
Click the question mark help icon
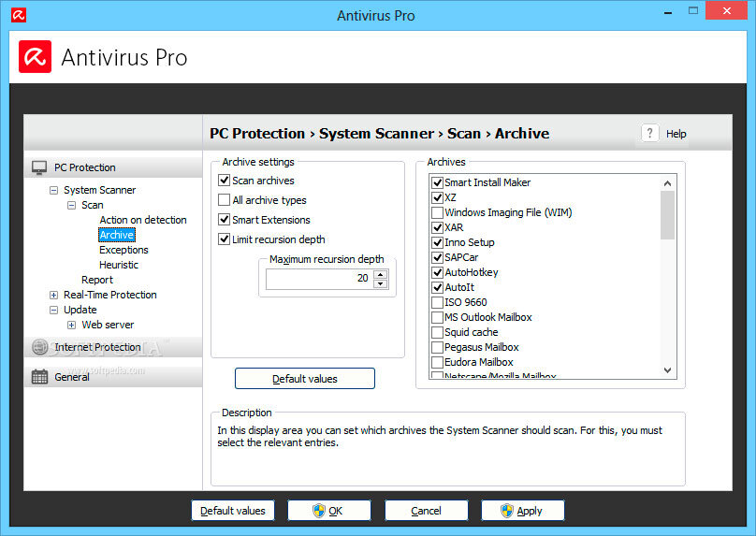(x=650, y=133)
